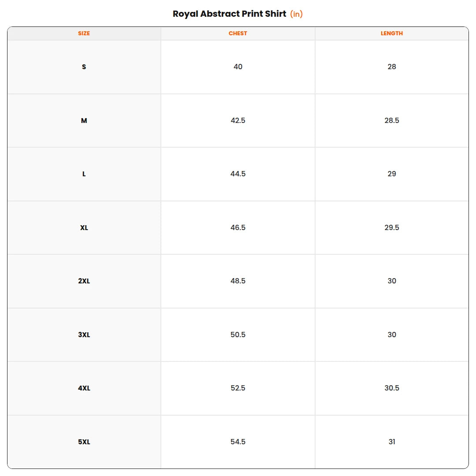Screen dimensions: 476x476
Task: Select the 5XL size row label
Action: (84, 442)
